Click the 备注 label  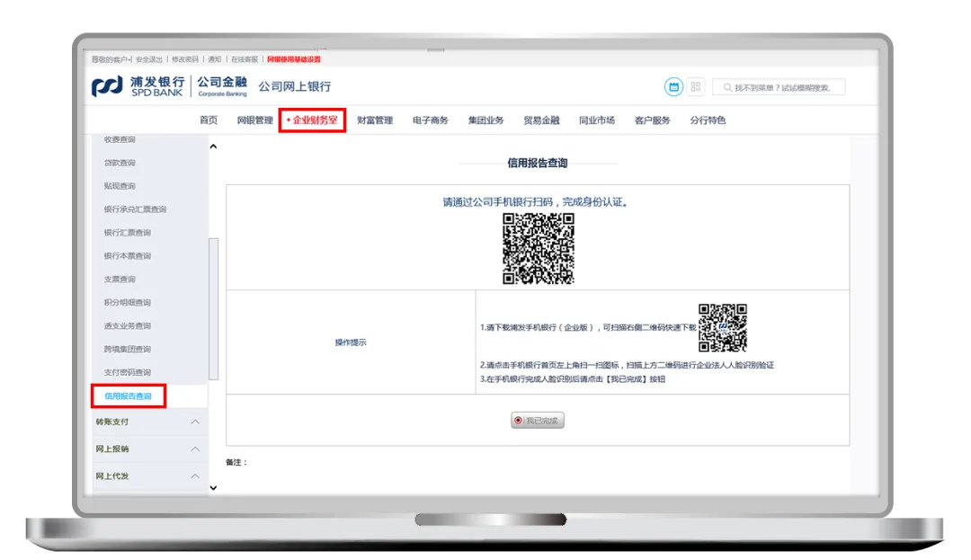pos(236,462)
